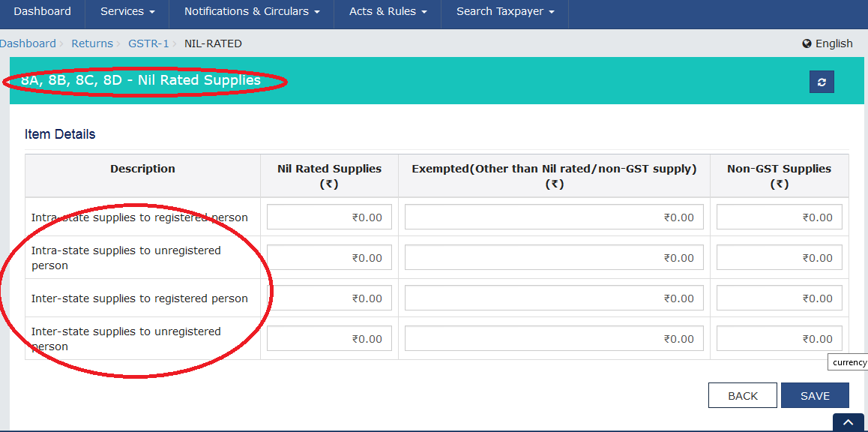Expand the Notifications & Circulars dropdown
The width and height of the screenshot is (868, 432).
click(x=251, y=11)
